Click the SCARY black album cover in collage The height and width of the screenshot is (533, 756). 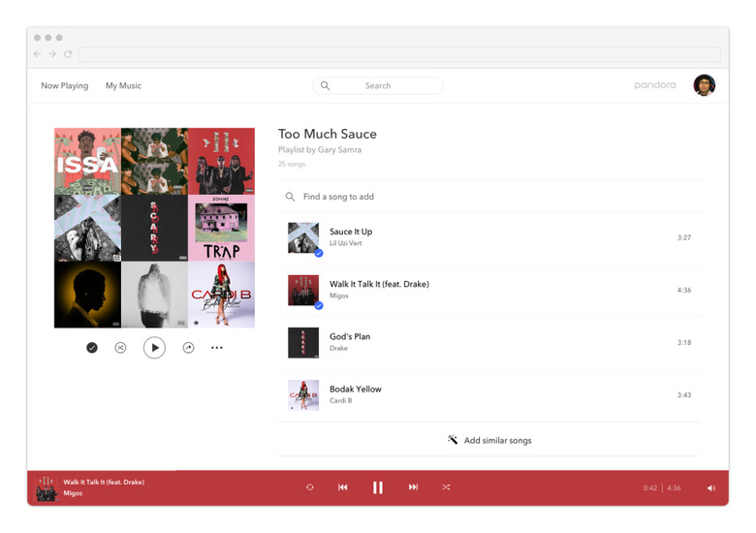pyautogui.click(x=154, y=228)
